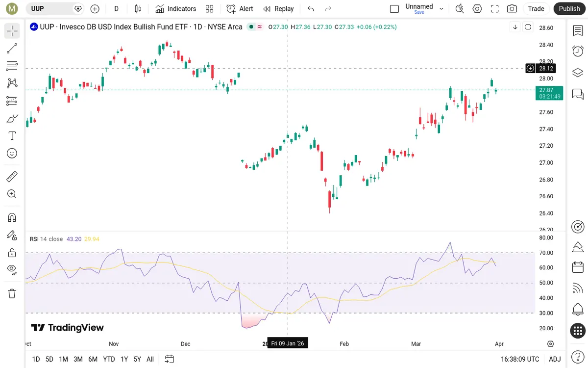Viewport: 588px width, 368px height.
Task: Select the layout setup square icon
Action: click(x=394, y=9)
